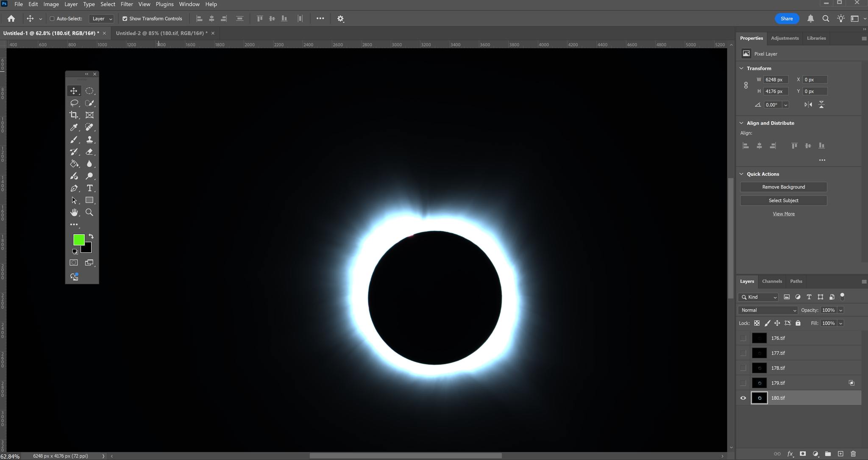Open rotation angle dropdown
Image resolution: width=868 pixels, height=460 pixels.
pyautogui.click(x=785, y=105)
